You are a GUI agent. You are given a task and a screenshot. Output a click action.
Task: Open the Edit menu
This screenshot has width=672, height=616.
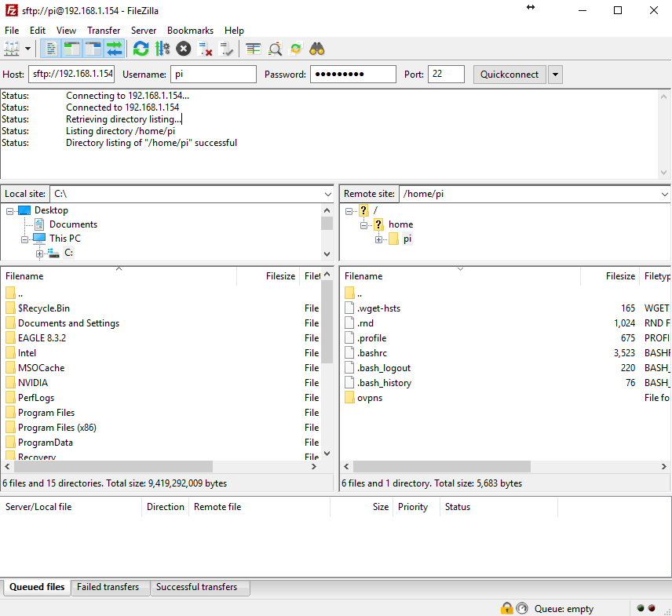[x=38, y=31]
